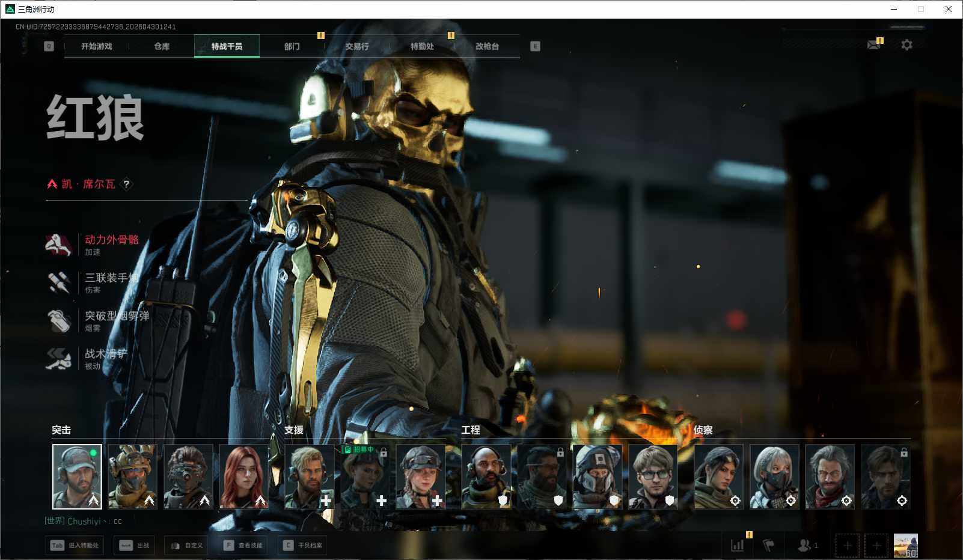Open the mail inbox envelope icon
Viewport: 963px width, 560px height.
[x=873, y=45]
